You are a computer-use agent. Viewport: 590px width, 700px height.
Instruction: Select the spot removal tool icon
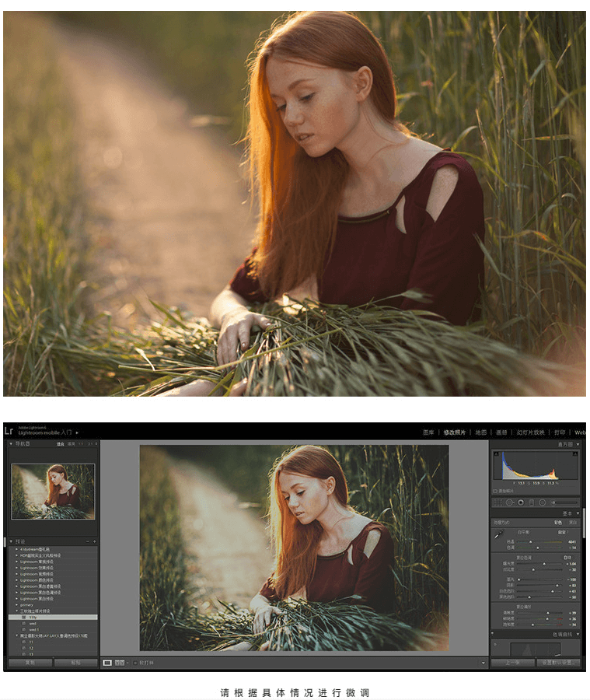coord(509,502)
